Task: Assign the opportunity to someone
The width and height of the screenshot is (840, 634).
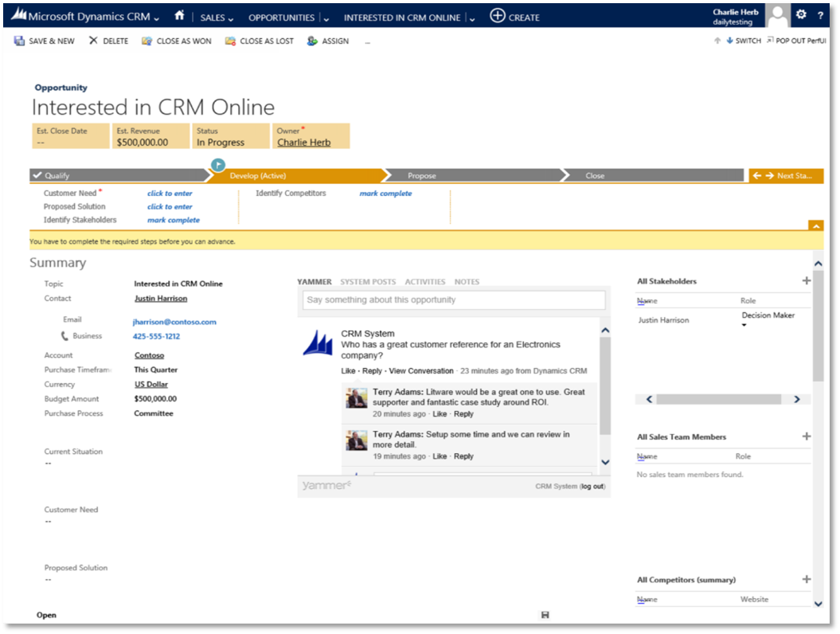Action: coord(328,41)
